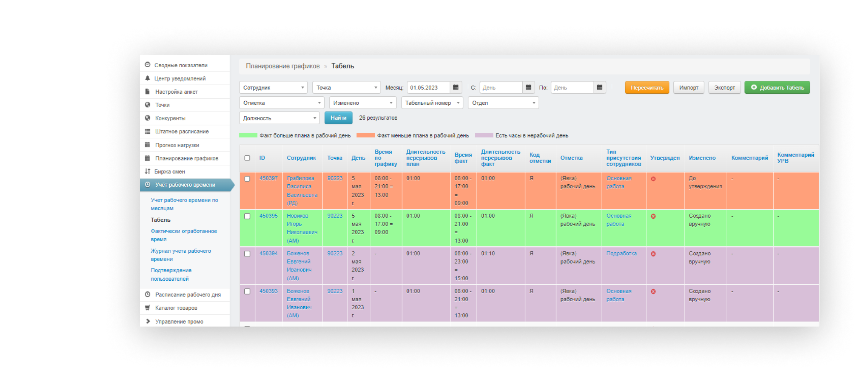
Task: Open the Отдел filter dropdown
Action: point(503,103)
